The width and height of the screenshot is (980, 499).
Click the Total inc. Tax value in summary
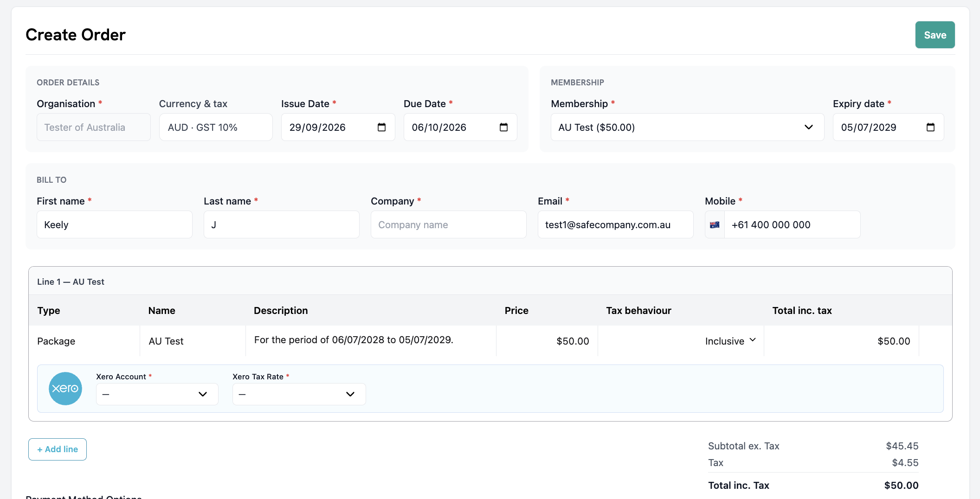901,486
